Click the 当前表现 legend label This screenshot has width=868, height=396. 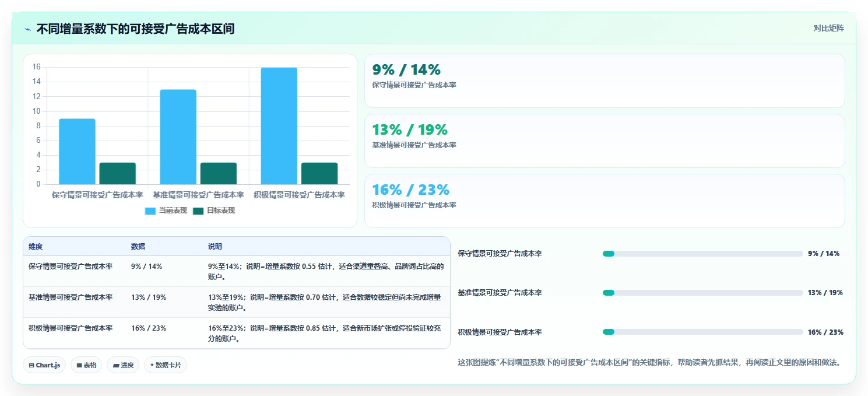pyautogui.click(x=173, y=211)
